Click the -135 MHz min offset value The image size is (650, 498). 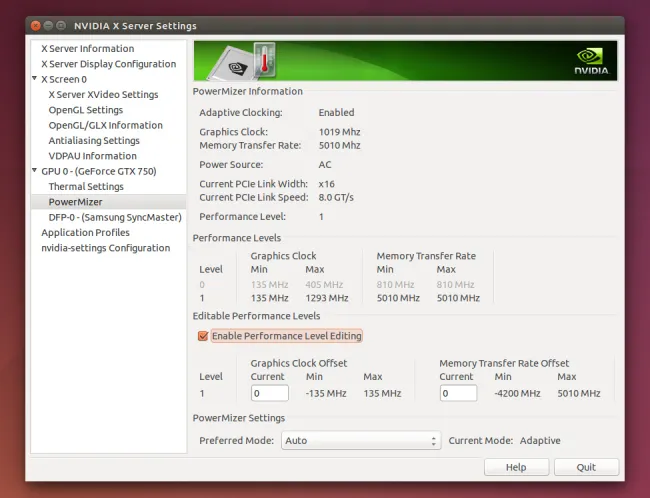point(326,394)
